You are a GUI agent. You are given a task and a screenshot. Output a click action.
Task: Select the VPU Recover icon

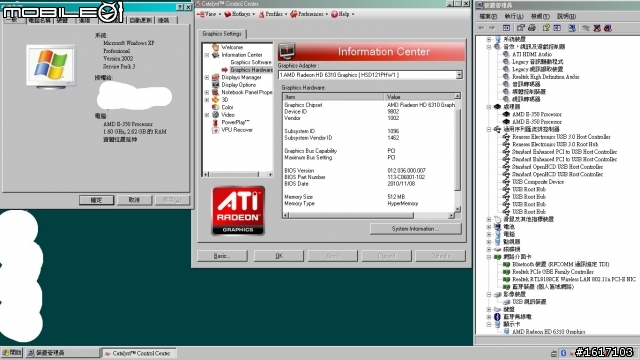[x=216, y=130]
